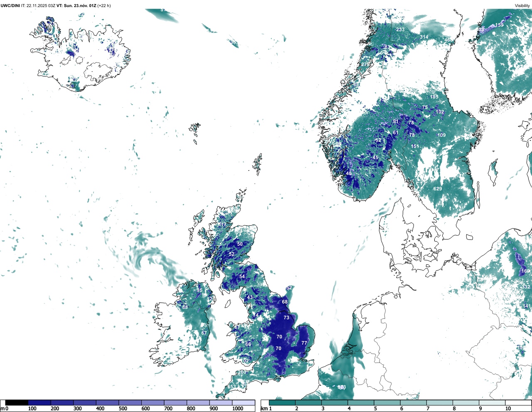Select the 5–6 km teal legend swatch
The height and width of the screenshot is (412, 532).
[387, 402]
